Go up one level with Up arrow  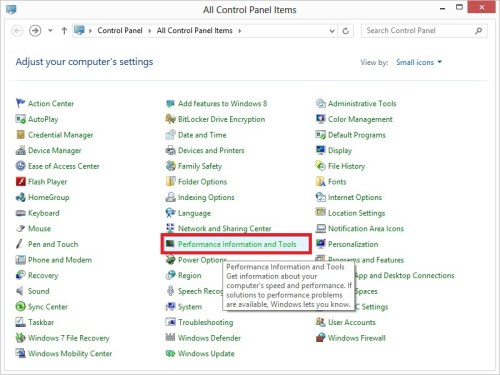(64, 31)
